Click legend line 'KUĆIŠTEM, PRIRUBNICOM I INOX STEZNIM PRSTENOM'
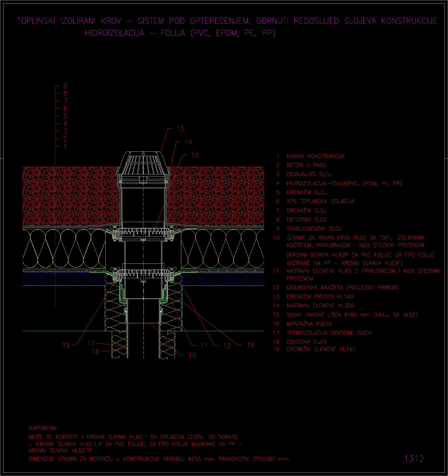Screen dimensions: 448x476 (x=355, y=245)
